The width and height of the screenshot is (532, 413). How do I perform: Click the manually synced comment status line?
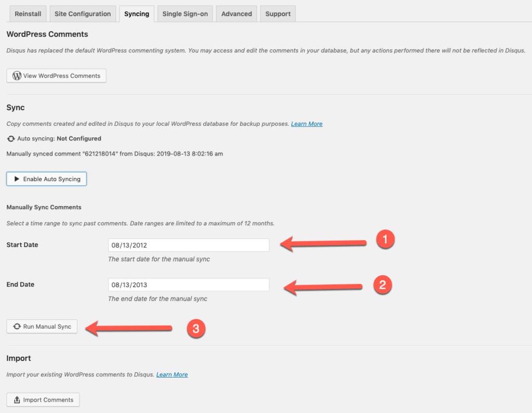tap(115, 154)
